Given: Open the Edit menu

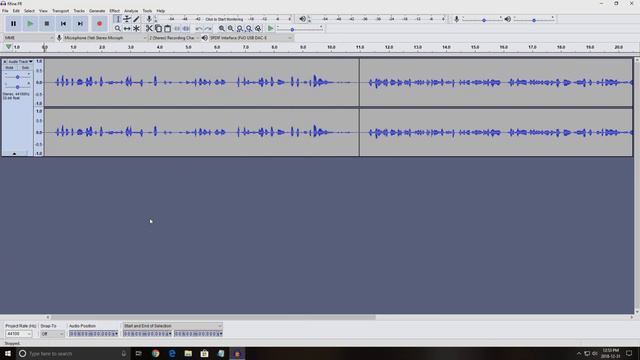Looking at the screenshot, I should tap(16, 11).
